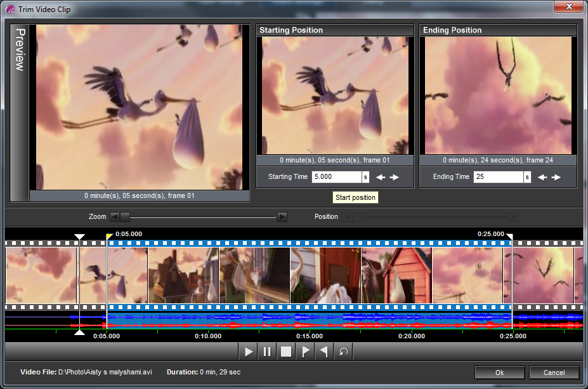Image resolution: width=588 pixels, height=389 pixels.
Task: Click the loop/reset playback icon
Action: pyautogui.click(x=343, y=352)
